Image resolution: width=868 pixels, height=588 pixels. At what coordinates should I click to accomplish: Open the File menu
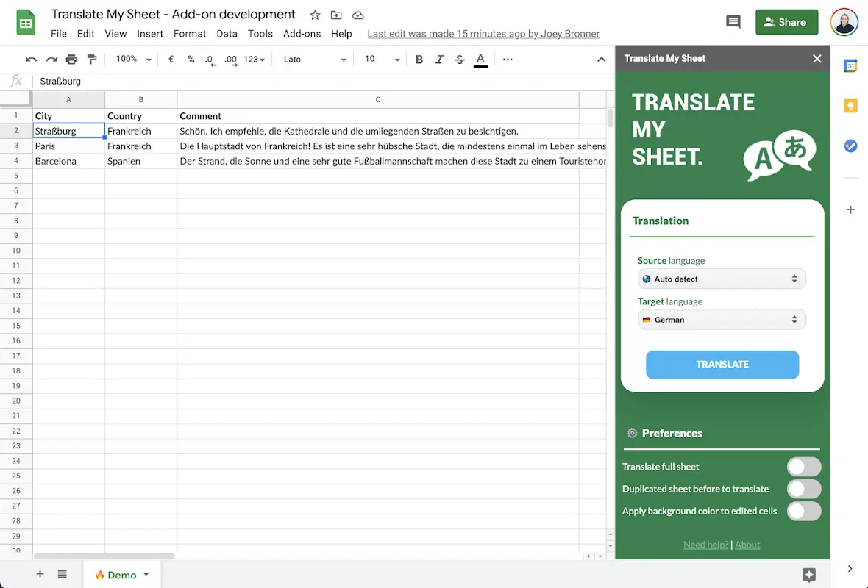pos(59,34)
